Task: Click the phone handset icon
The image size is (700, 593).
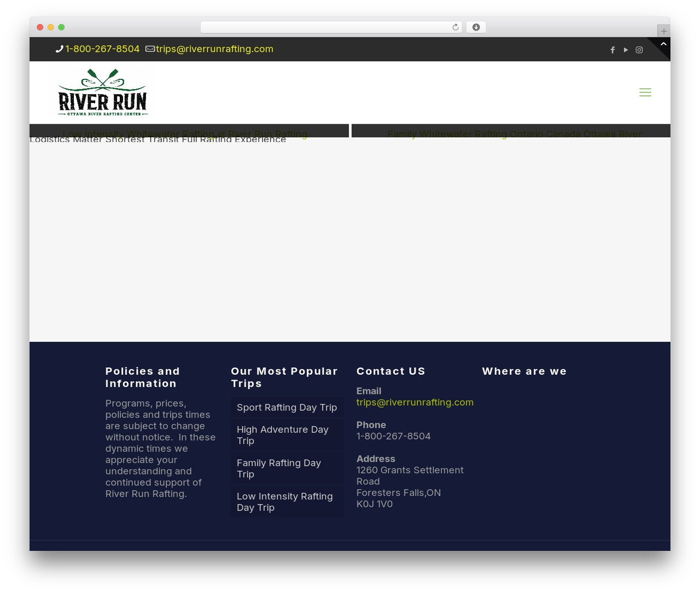Action: click(x=60, y=49)
